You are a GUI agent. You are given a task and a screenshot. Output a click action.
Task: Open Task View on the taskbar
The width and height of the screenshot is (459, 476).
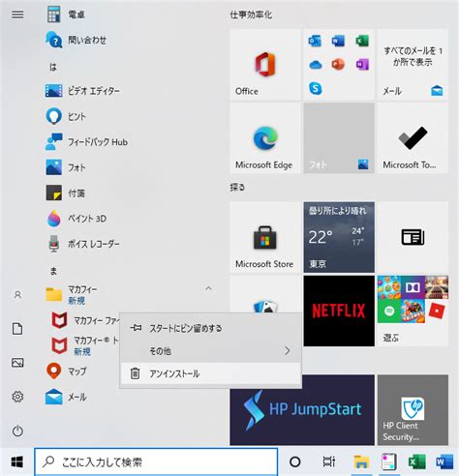coord(329,461)
